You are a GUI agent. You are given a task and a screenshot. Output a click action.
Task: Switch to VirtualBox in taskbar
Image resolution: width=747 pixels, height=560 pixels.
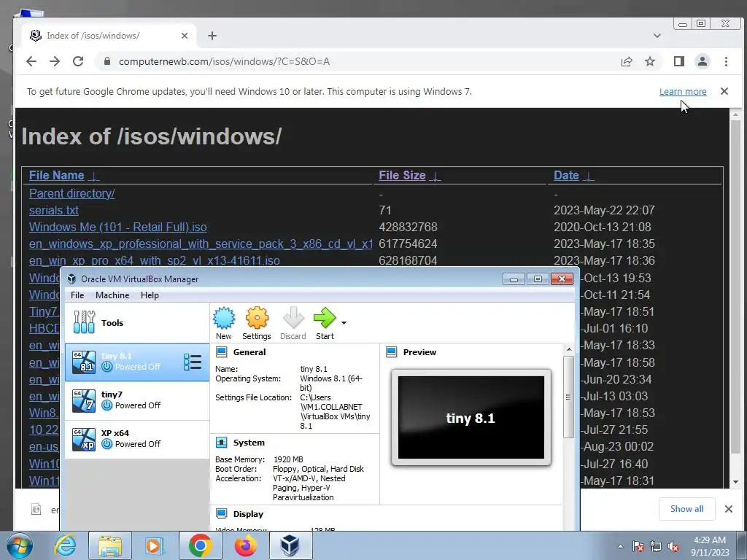coord(290,545)
